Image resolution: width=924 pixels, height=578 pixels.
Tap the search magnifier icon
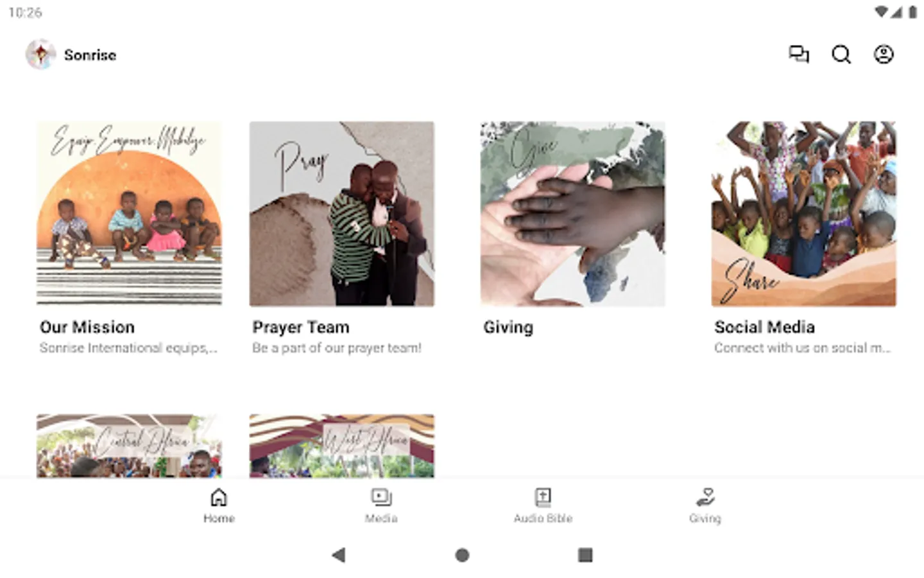[x=841, y=55]
